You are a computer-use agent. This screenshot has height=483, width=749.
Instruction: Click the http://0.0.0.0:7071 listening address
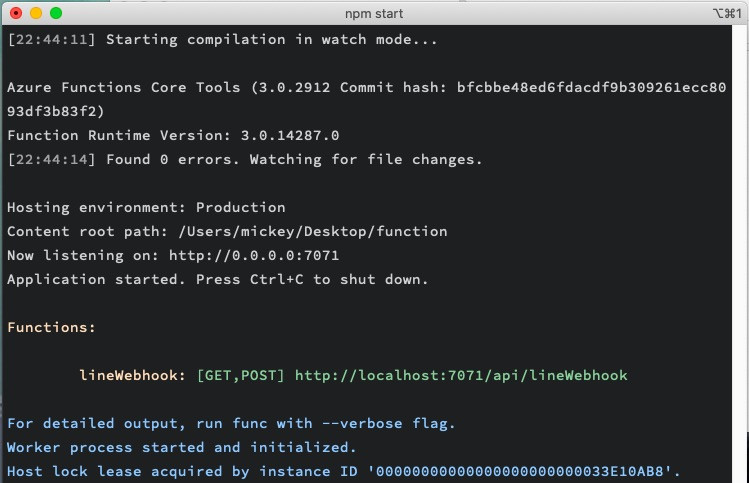(254, 256)
